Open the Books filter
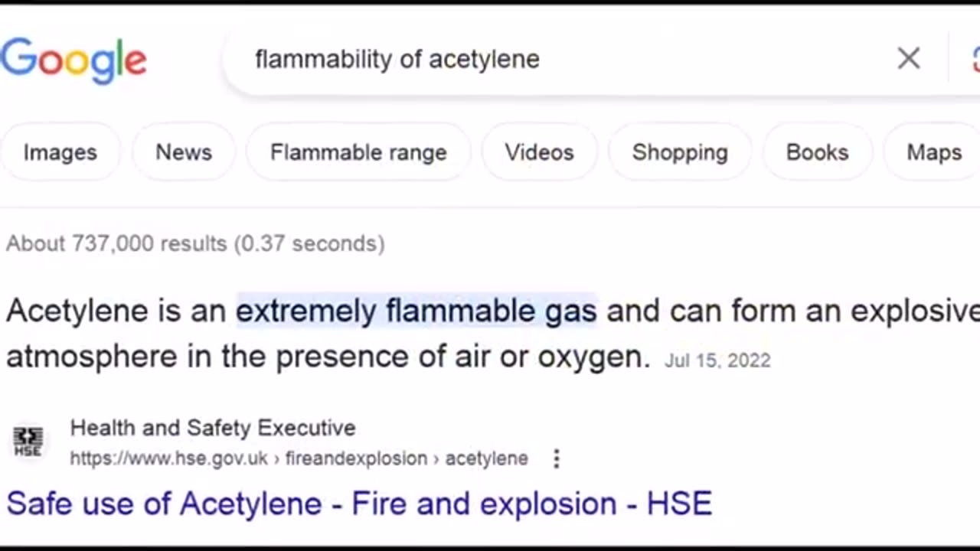 click(817, 152)
